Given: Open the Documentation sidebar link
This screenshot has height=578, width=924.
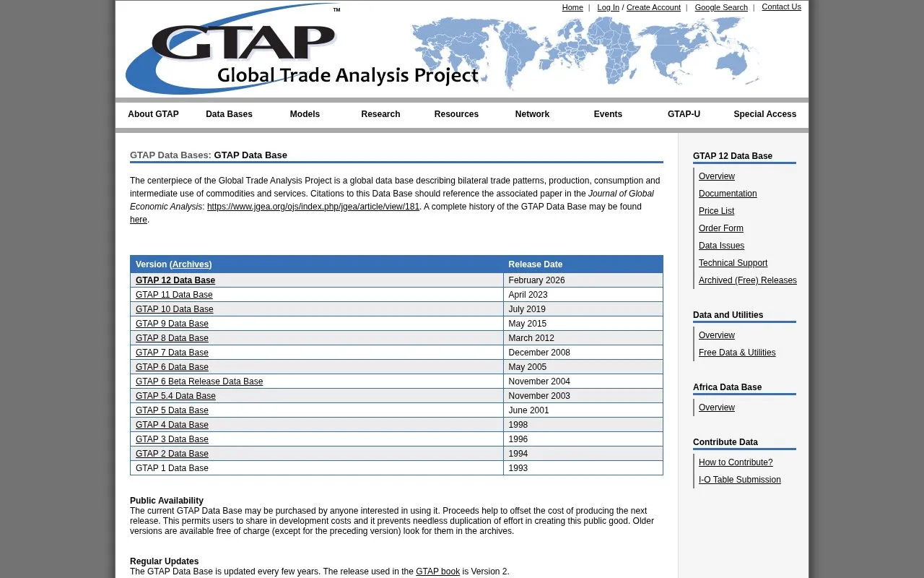Looking at the screenshot, I should pyautogui.click(x=728, y=194).
